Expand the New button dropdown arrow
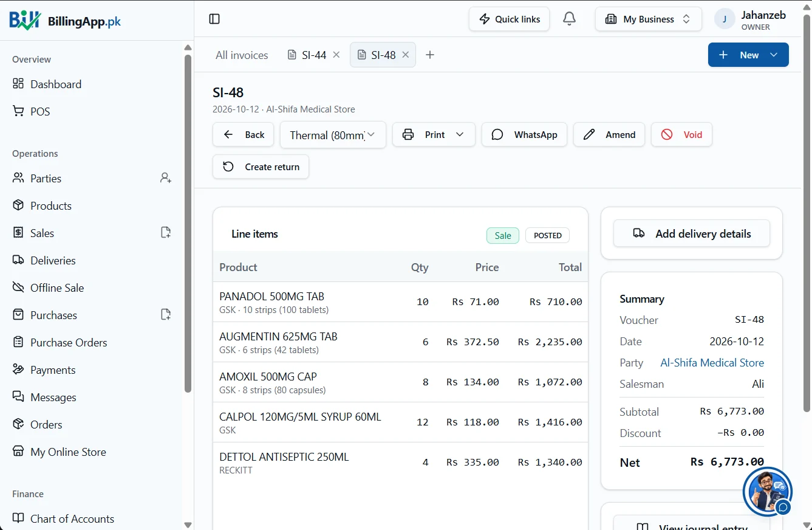 [x=774, y=55]
